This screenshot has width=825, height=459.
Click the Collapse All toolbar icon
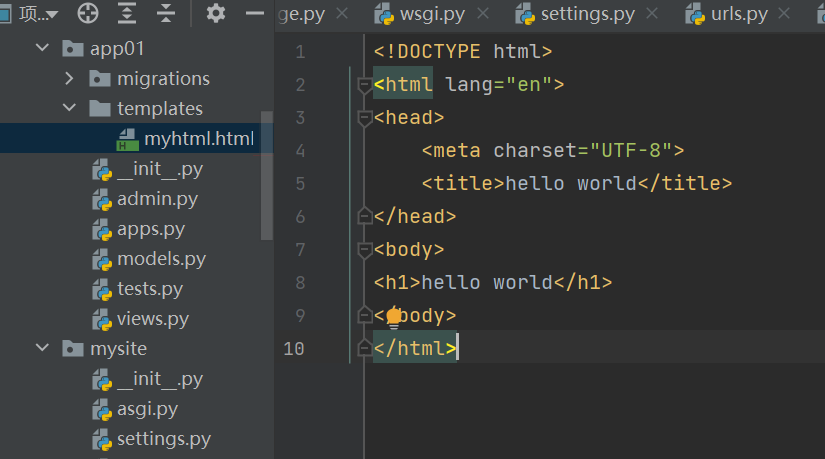(165, 14)
